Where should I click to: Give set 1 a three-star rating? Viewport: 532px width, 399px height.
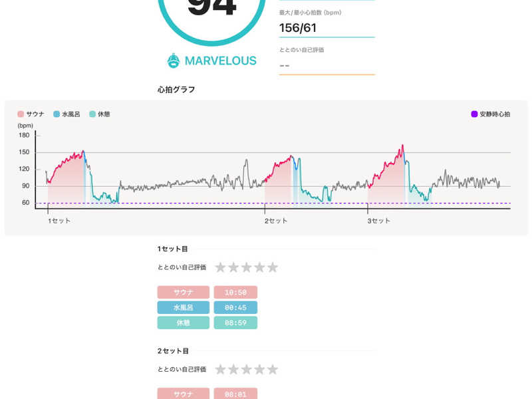click(247, 267)
